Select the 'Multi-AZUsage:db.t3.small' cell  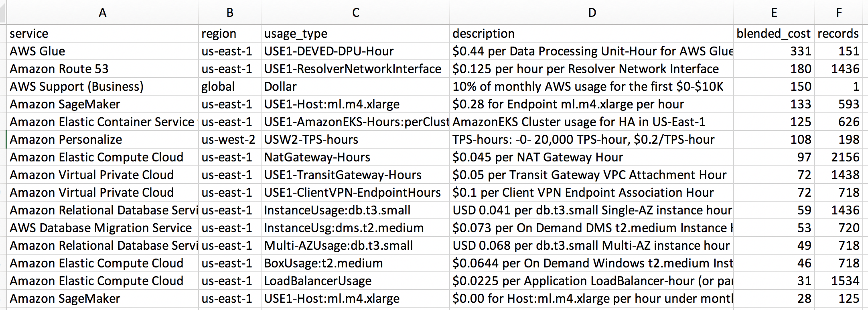pyautogui.click(x=355, y=246)
